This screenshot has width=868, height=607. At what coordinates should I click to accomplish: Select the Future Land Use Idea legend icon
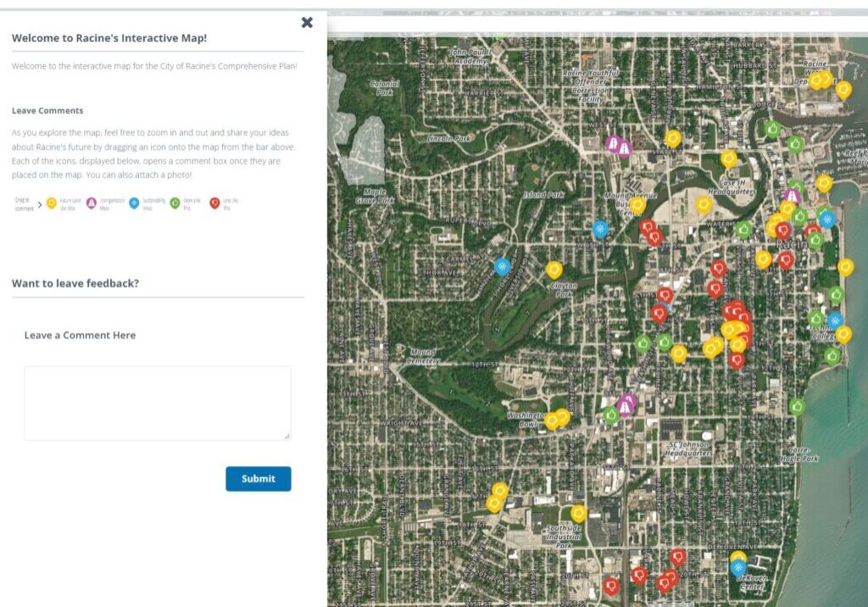point(51,203)
